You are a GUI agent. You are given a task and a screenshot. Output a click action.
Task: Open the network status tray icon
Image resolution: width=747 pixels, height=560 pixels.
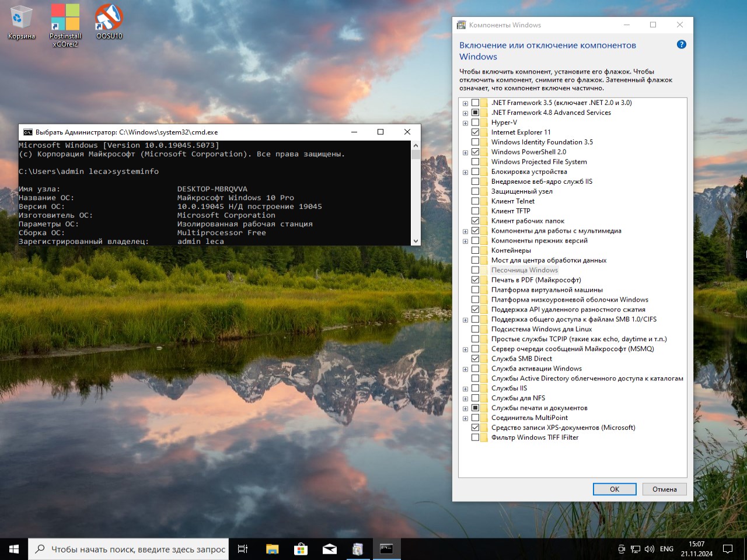coord(636,549)
